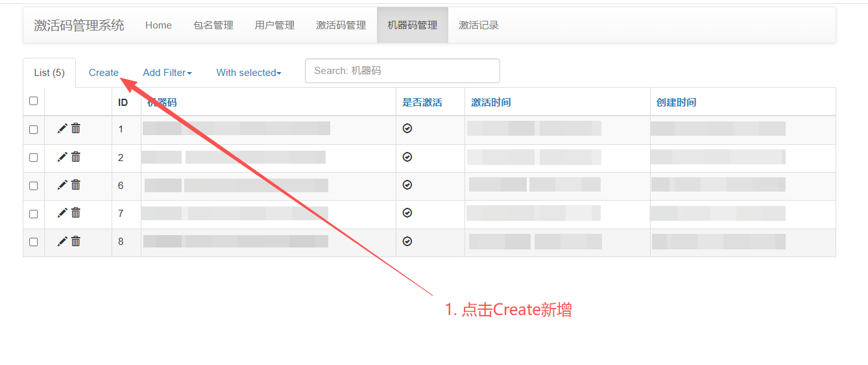868x365 pixels.
Task: Sort by the 创建时间 column header
Action: [676, 103]
